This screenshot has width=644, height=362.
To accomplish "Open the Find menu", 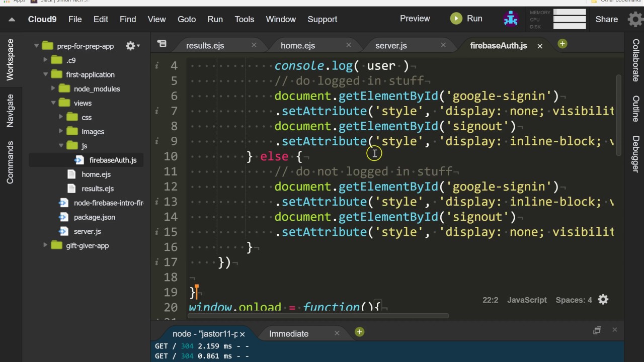I will coord(128,19).
